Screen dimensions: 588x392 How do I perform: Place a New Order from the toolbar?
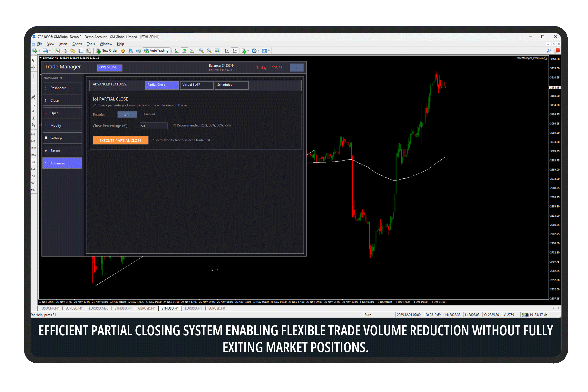click(x=107, y=51)
